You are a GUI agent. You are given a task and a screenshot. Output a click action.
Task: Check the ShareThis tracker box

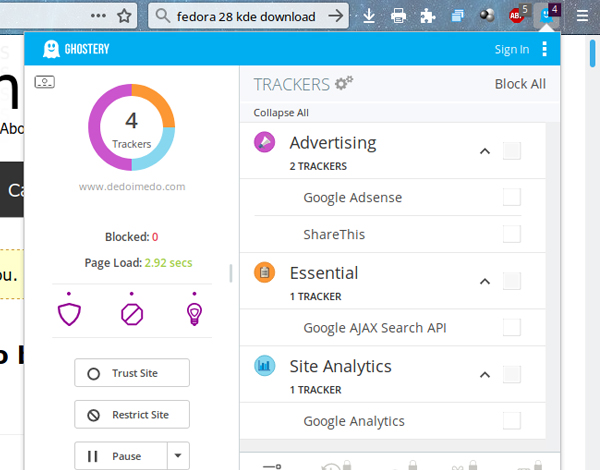[x=512, y=234]
